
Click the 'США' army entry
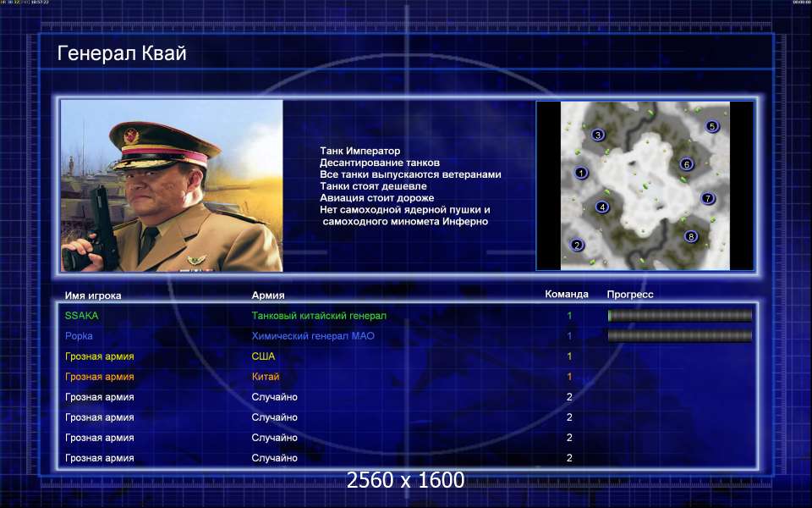pyautogui.click(x=263, y=356)
